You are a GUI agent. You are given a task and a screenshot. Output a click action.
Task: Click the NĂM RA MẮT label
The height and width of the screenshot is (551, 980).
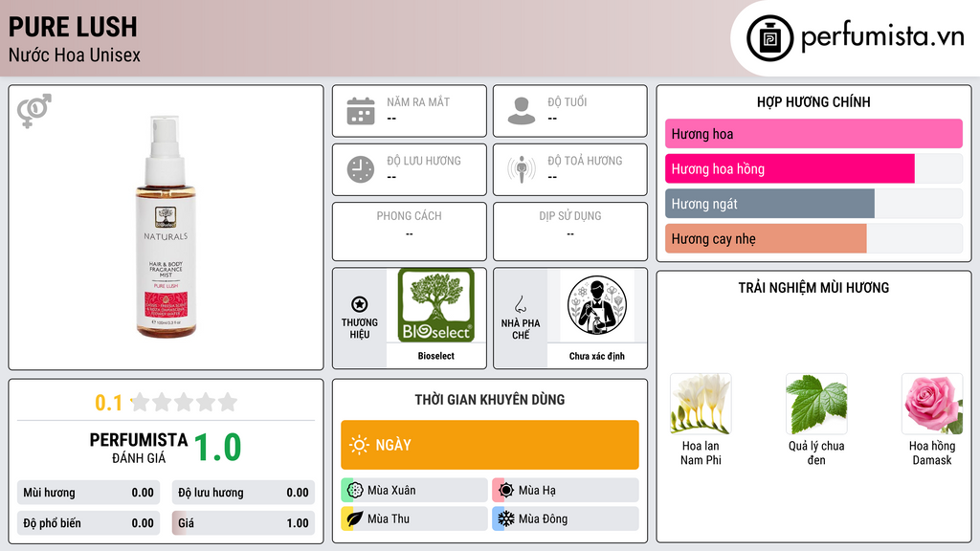point(418,101)
